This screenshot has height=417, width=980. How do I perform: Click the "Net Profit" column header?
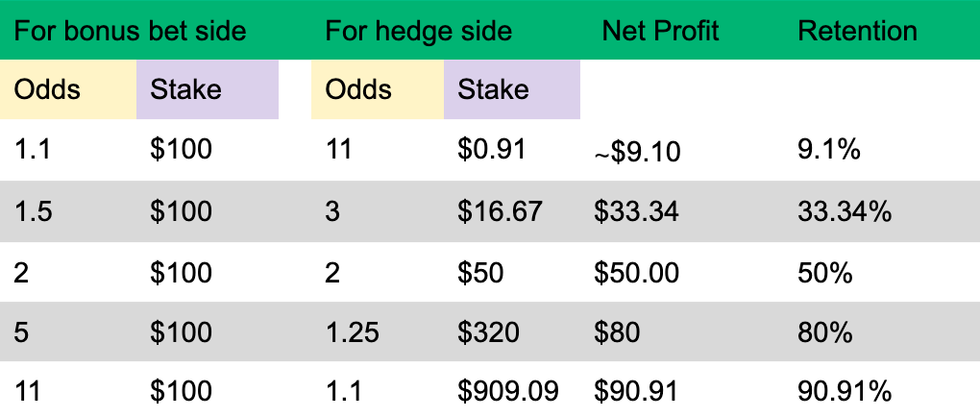pos(661,31)
